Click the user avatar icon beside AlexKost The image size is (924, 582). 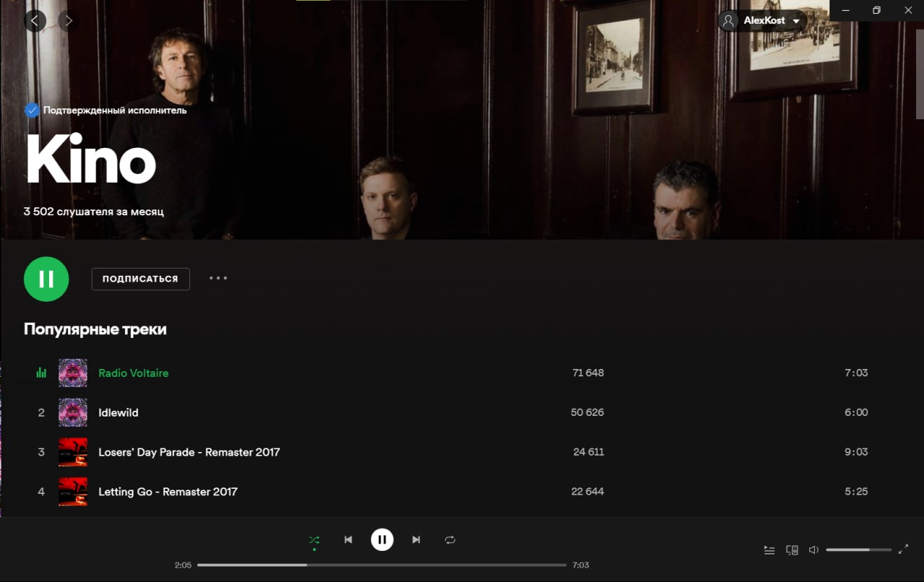(x=729, y=20)
